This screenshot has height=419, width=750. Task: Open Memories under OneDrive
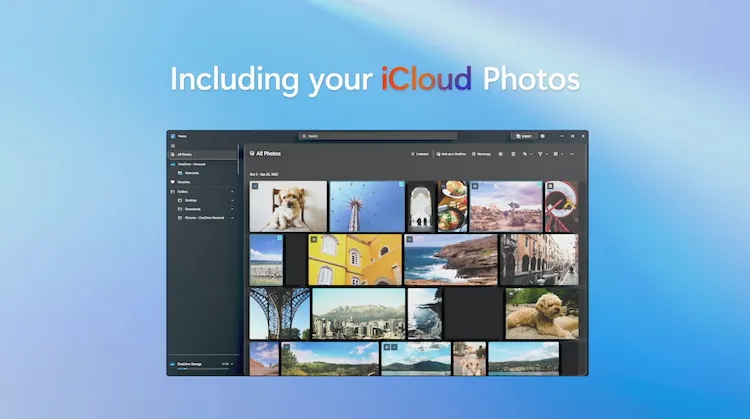tap(191, 172)
